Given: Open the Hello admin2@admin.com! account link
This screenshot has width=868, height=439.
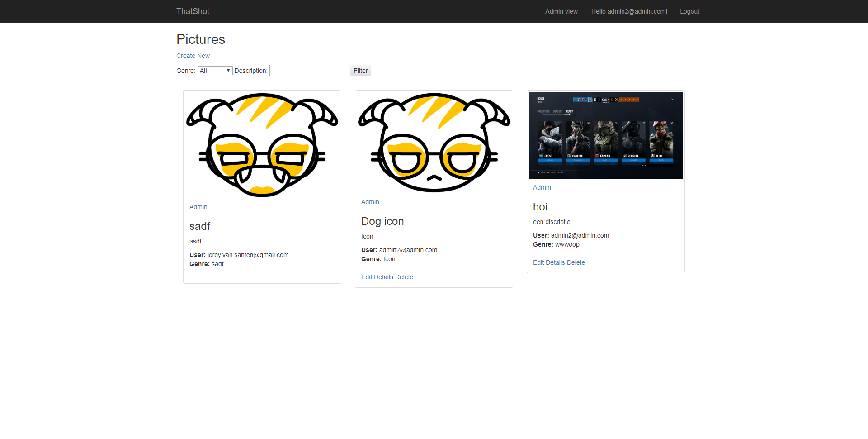Looking at the screenshot, I should click(x=629, y=11).
